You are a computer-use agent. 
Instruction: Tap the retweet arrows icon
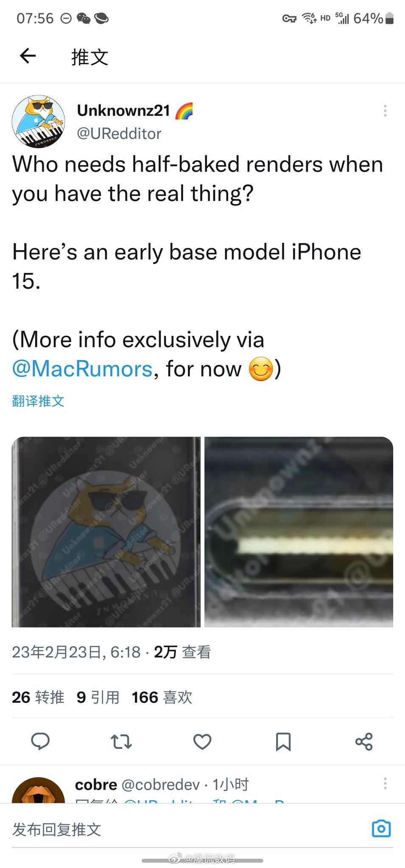pyautogui.click(x=121, y=742)
